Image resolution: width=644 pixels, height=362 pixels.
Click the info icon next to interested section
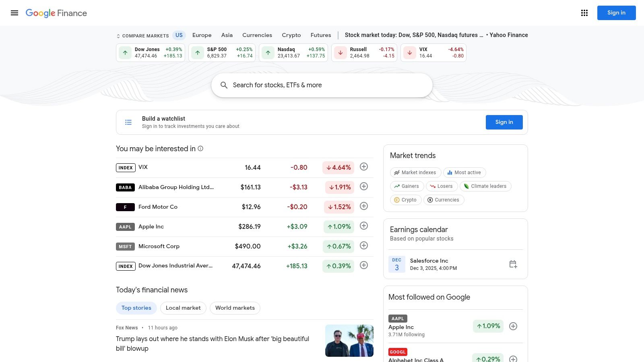(x=200, y=149)
